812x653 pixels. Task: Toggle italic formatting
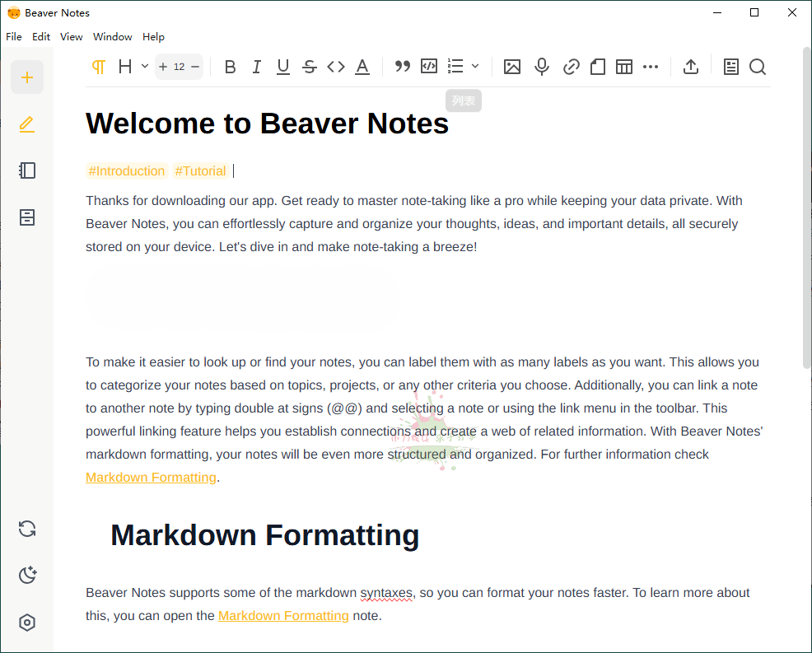[x=256, y=67]
